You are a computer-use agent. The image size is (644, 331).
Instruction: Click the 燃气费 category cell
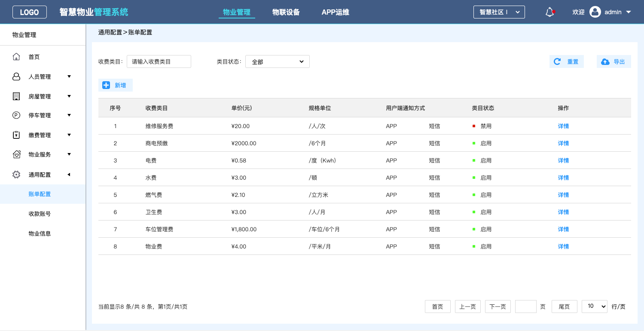154,195
